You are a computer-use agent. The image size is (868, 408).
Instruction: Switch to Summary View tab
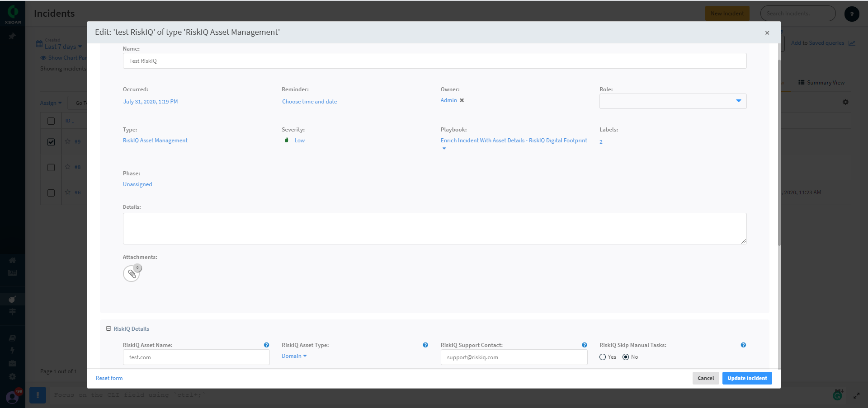[821, 83]
